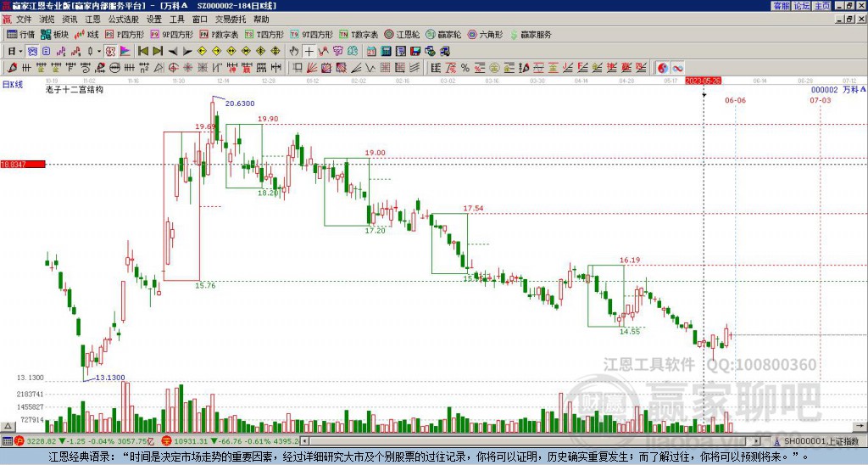Open the 工具 menu

tap(176, 20)
